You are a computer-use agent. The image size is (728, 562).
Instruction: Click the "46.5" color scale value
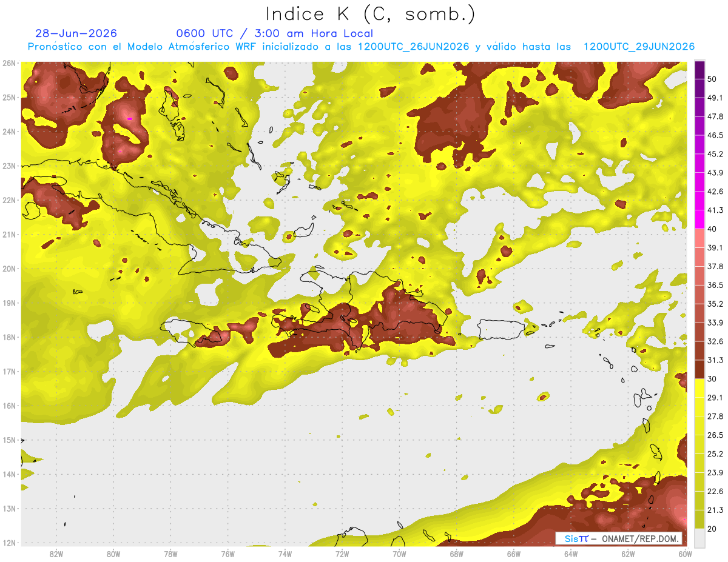tap(715, 135)
